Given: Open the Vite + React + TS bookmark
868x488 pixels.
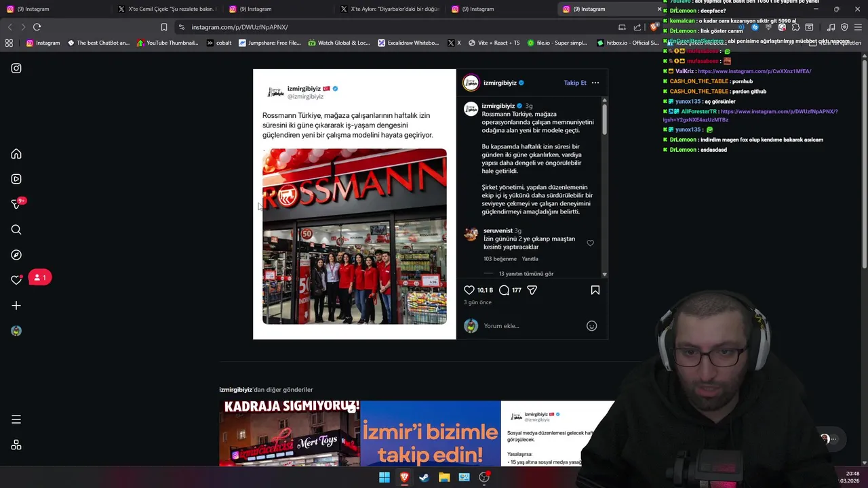Looking at the screenshot, I should pos(494,43).
